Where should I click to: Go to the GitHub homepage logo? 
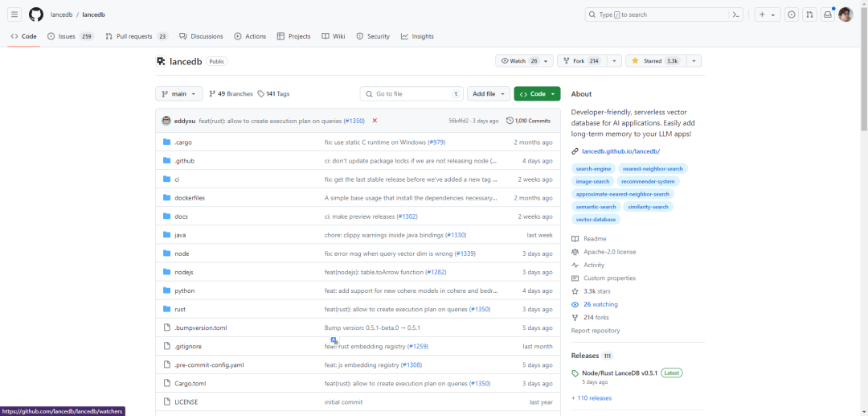(x=36, y=14)
